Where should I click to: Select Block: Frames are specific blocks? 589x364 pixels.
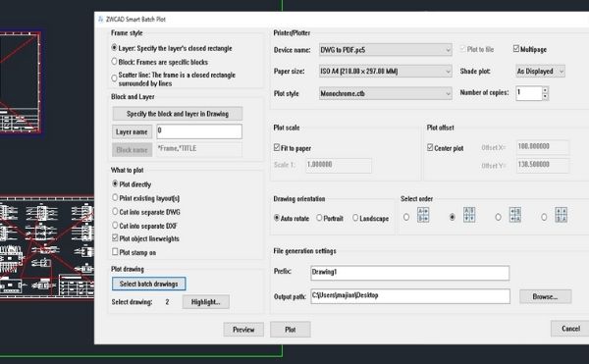coord(114,61)
